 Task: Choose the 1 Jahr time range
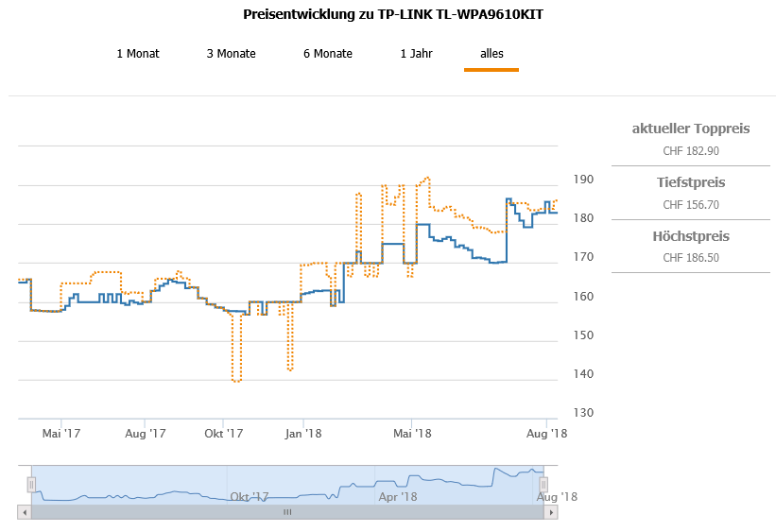pyautogui.click(x=416, y=54)
